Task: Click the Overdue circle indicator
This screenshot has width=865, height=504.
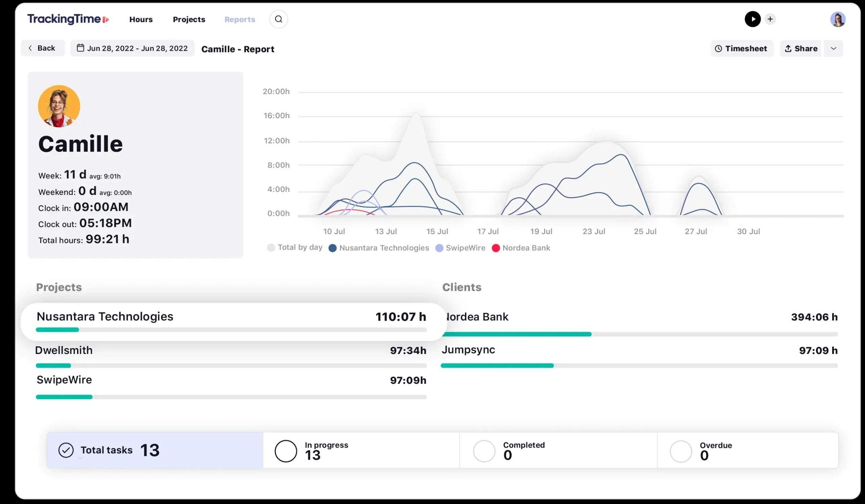Action: (681, 452)
